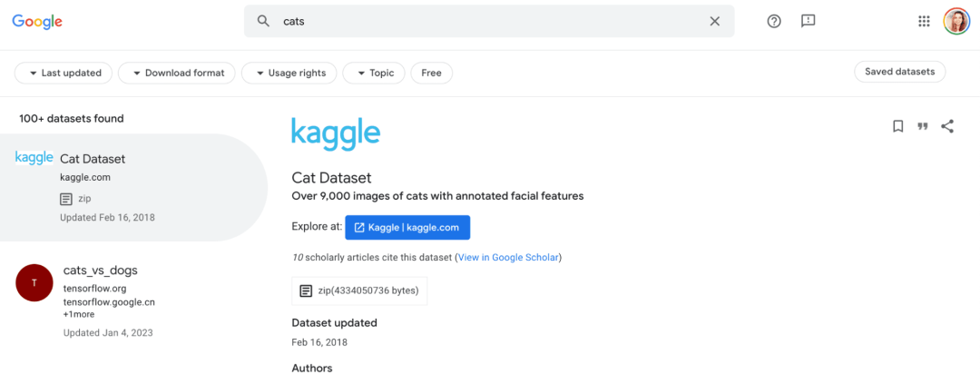Clear the search box text
Viewport: 980px width, 374px height.
(x=714, y=22)
